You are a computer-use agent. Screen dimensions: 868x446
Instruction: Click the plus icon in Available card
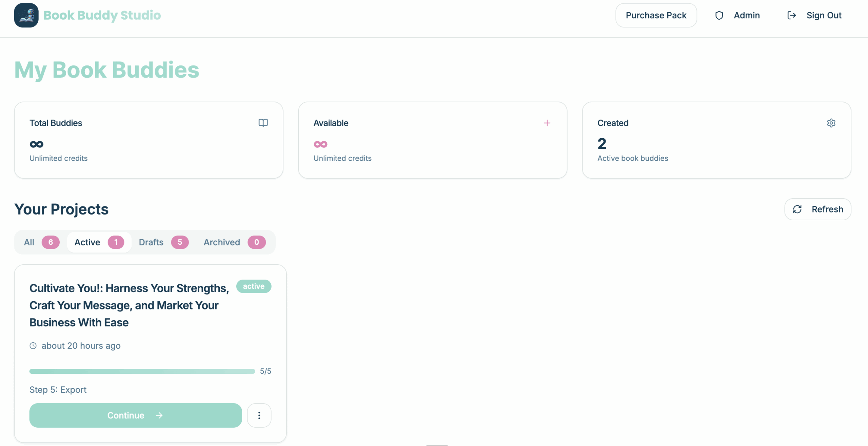pos(547,123)
